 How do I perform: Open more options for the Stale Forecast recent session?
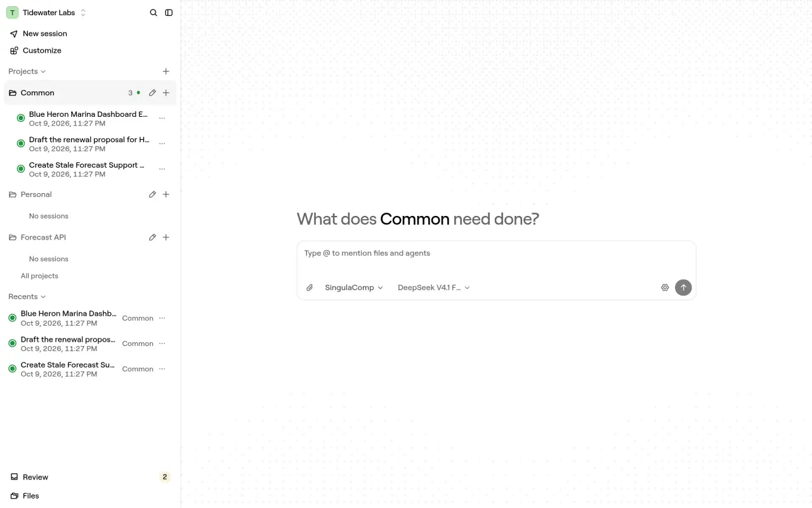pyautogui.click(x=162, y=369)
